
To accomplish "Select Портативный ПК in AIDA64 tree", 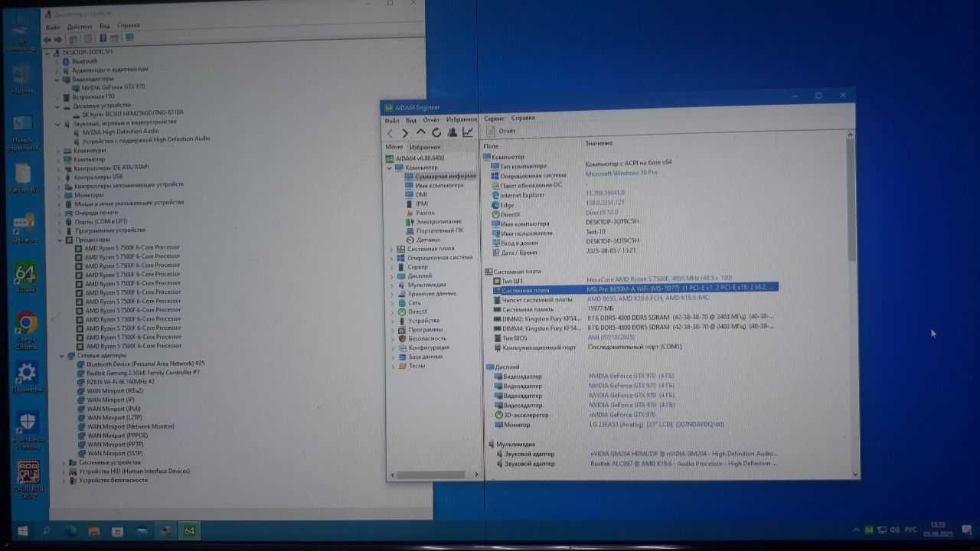I will [434, 230].
